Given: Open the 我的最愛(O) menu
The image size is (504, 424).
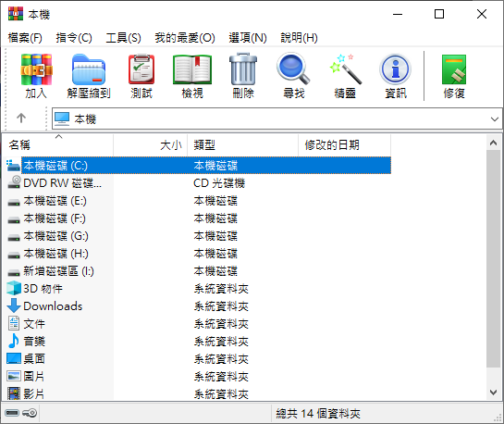Looking at the screenshot, I should click(185, 38).
